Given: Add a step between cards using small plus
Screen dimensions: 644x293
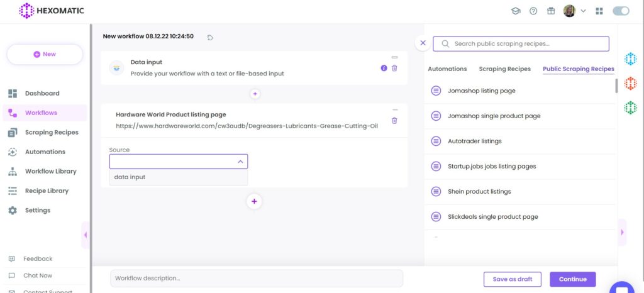Looking at the screenshot, I should 255,94.
